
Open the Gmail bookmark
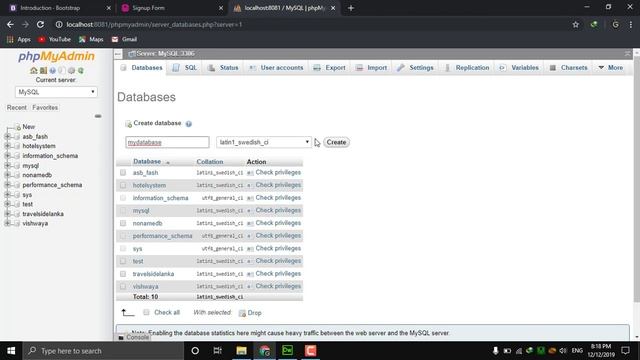tap(124, 39)
